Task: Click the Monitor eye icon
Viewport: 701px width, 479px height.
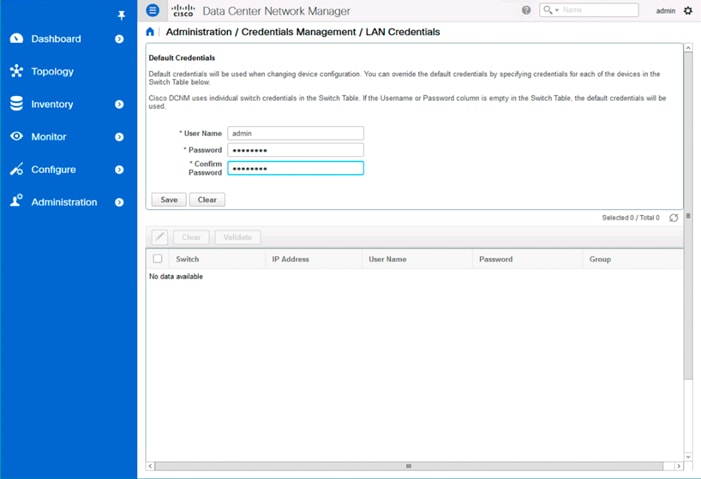Action: (x=17, y=136)
